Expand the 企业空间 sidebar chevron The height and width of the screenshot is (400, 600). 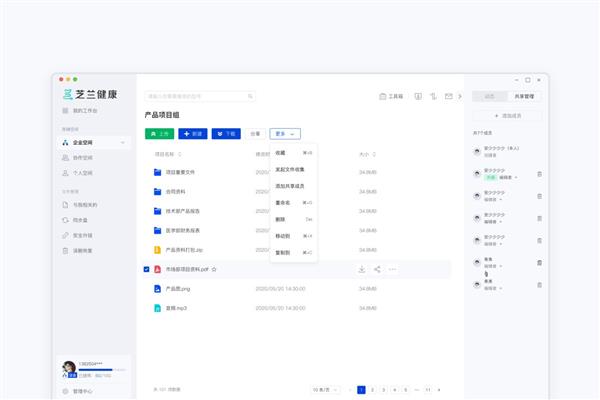pyautogui.click(x=124, y=143)
